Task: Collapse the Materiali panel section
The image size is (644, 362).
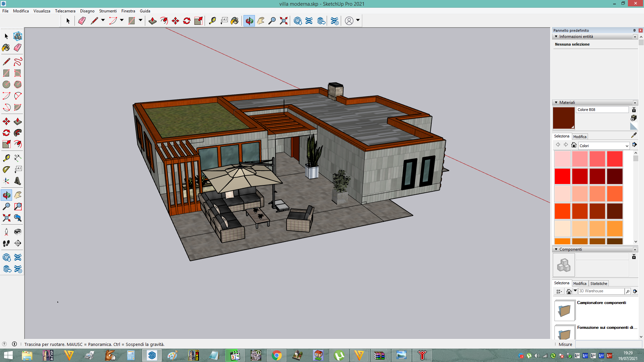Action: point(556,103)
